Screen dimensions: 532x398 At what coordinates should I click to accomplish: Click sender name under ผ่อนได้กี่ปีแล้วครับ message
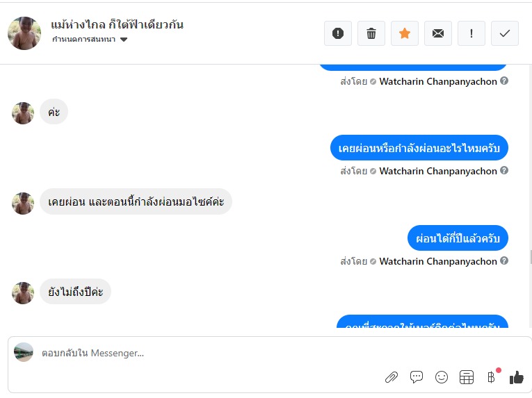point(437,261)
